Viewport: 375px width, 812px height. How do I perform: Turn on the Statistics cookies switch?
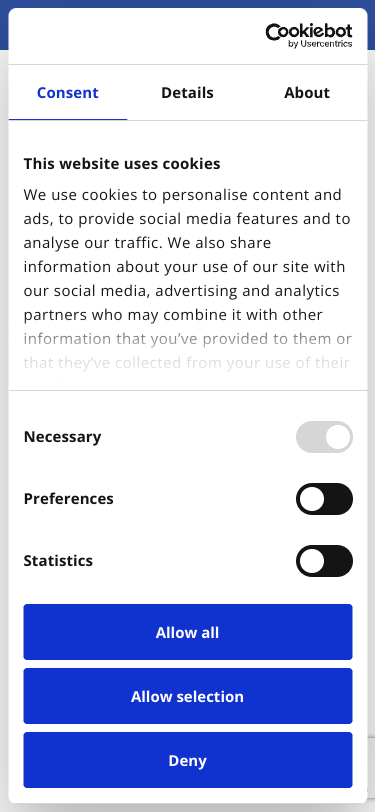(324, 561)
